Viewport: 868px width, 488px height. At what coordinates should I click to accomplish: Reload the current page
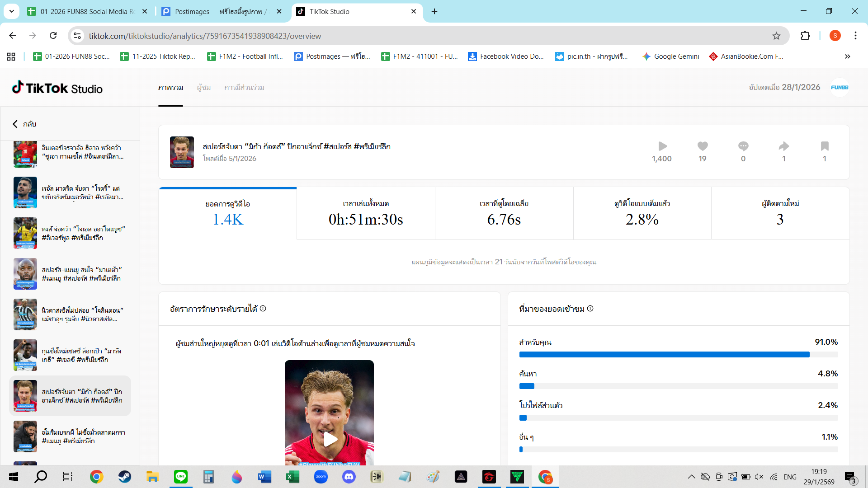tap(53, 36)
